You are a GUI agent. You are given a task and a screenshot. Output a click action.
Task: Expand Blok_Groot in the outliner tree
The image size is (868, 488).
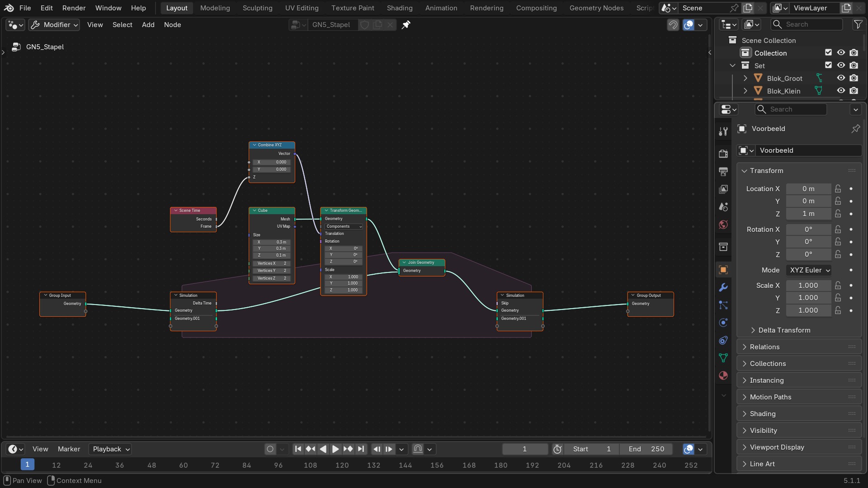tap(745, 78)
